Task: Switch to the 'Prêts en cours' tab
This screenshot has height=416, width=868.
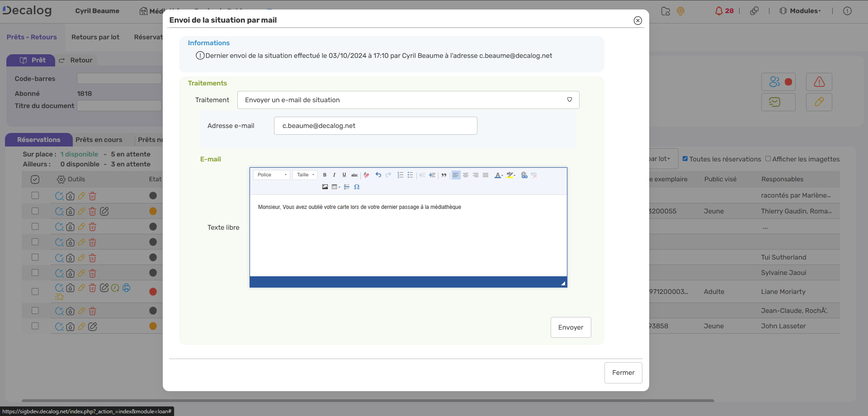Action: coord(99,140)
